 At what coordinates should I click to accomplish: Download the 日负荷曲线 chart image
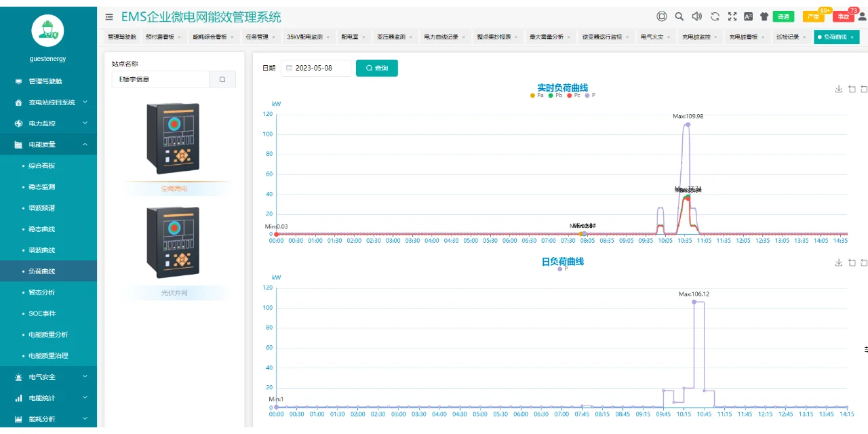[838, 263]
